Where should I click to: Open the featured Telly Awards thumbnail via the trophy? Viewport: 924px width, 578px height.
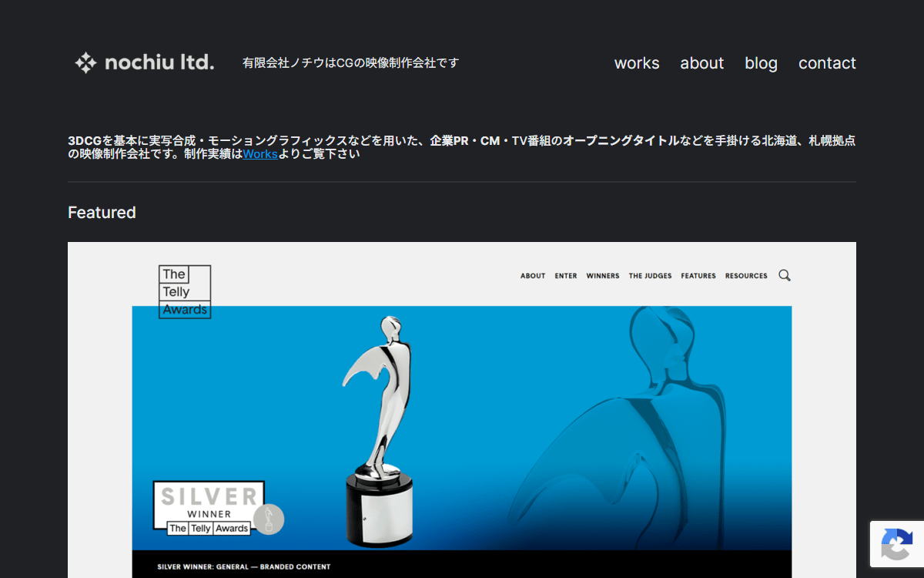coord(379,432)
